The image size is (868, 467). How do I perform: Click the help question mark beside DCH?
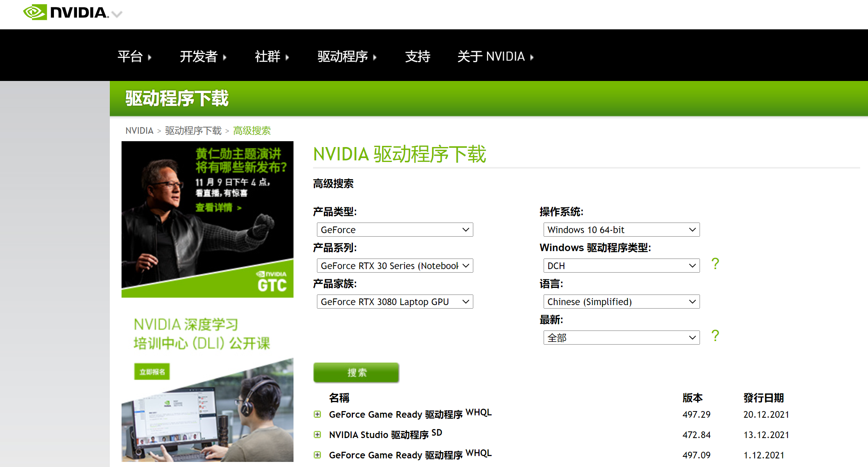tap(715, 264)
